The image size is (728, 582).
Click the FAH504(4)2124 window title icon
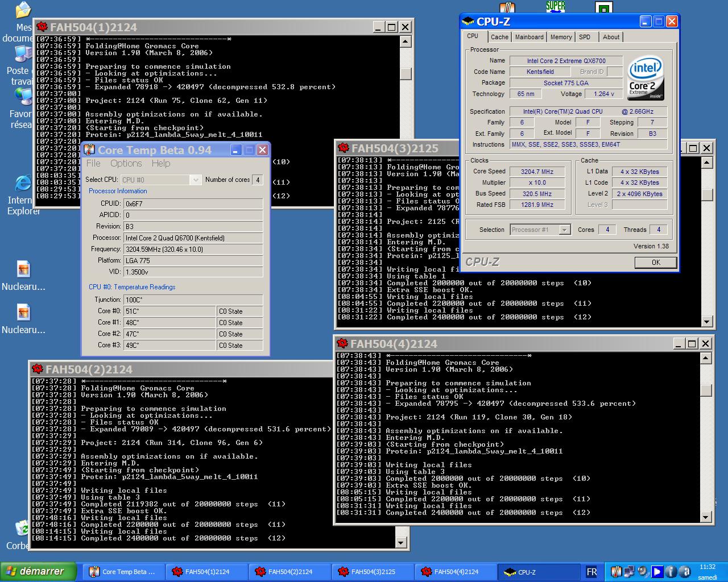(x=342, y=344)
